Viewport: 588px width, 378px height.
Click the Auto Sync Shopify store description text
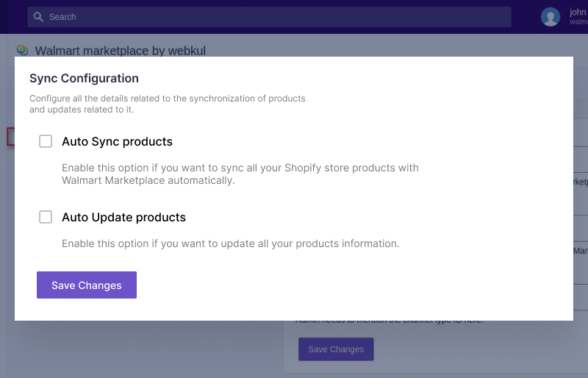point(240,174)
